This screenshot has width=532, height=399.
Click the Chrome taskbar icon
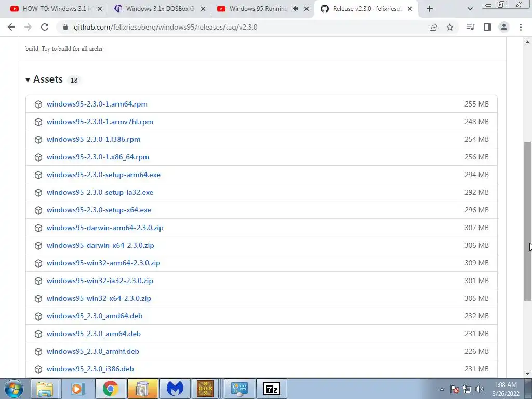point(110,389)
